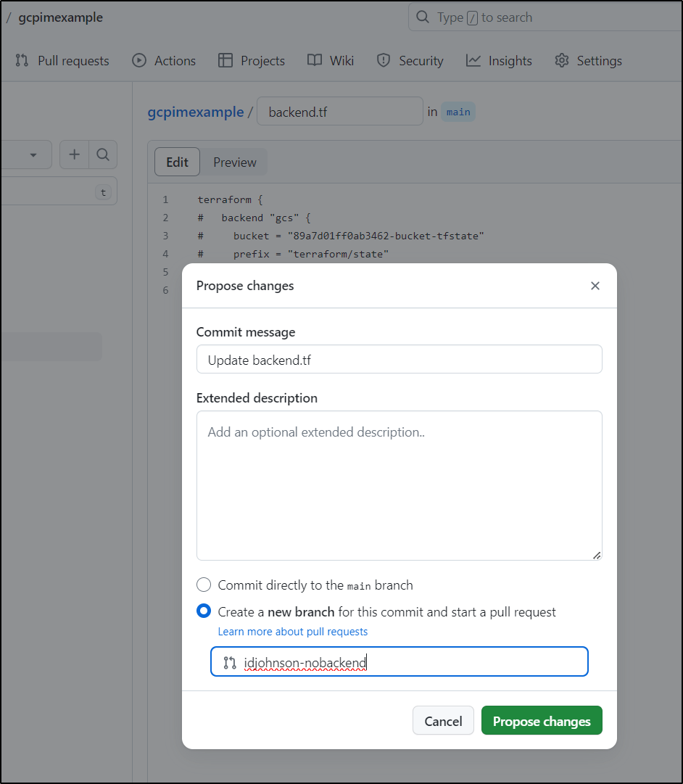Click code line with bucket name
The width and height of the screenshot is (683, 784).
click(x=341, y=236)
